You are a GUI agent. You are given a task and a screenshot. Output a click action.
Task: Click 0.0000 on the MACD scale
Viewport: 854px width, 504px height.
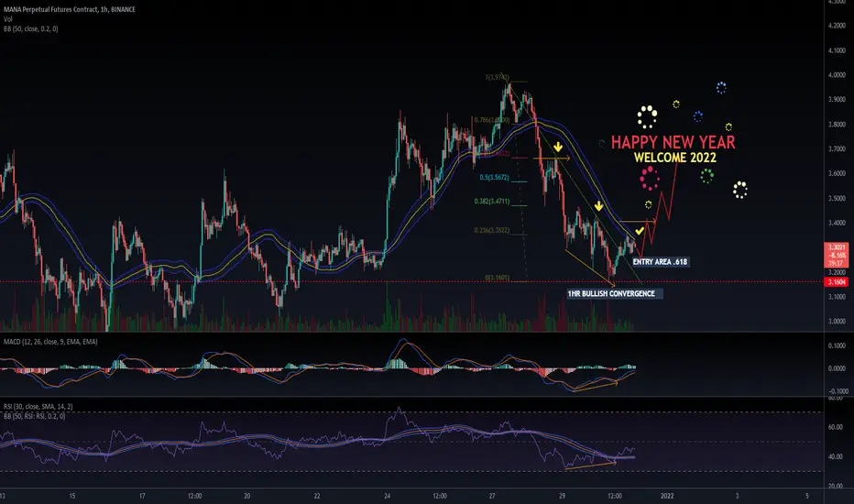[x=837, y=369]
